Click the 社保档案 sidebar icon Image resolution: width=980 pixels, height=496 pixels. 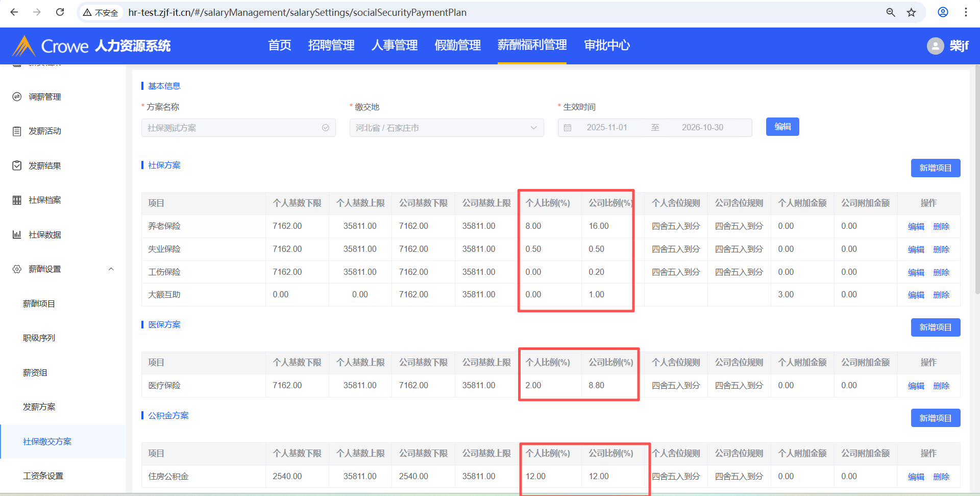tap(17, 200)
